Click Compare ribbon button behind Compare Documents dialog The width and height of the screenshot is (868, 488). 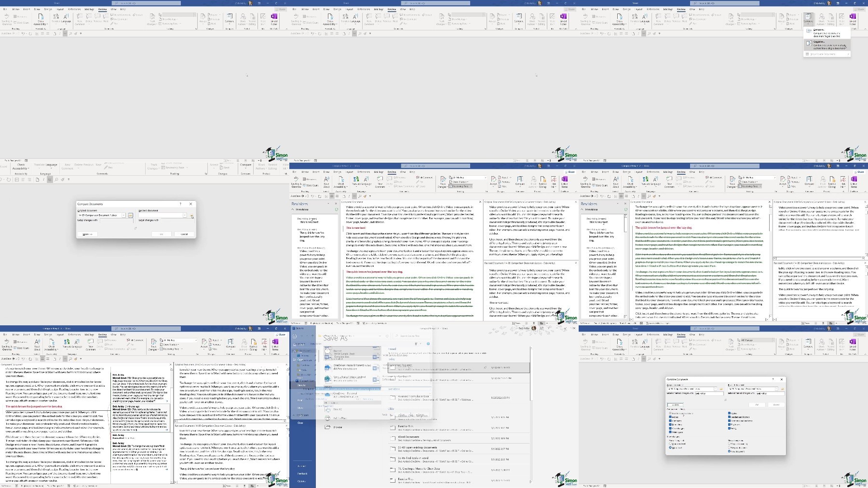(246, 167)
